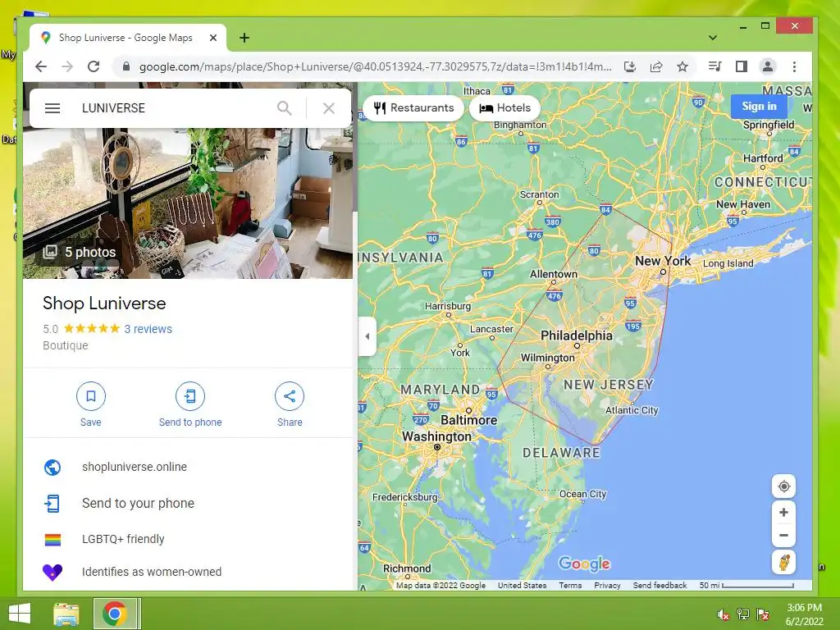Click the browser forward arrow

tap(67, 66)
